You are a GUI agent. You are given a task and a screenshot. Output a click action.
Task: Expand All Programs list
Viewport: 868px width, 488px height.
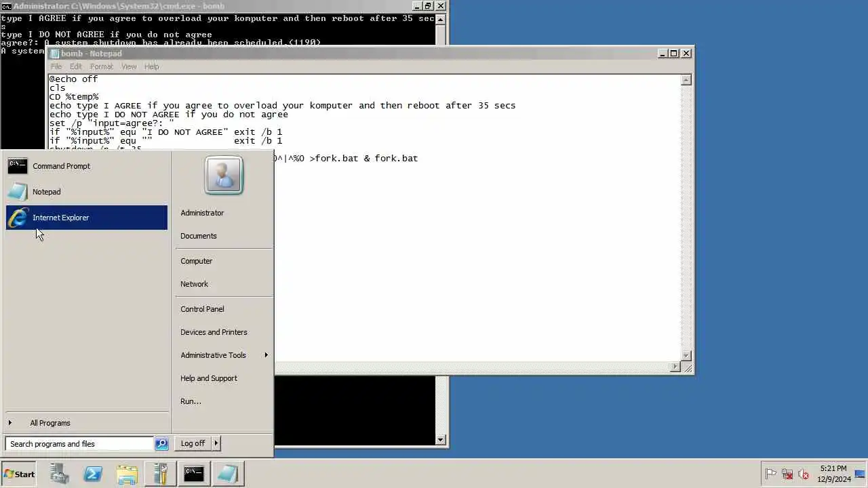click(86, 423)
